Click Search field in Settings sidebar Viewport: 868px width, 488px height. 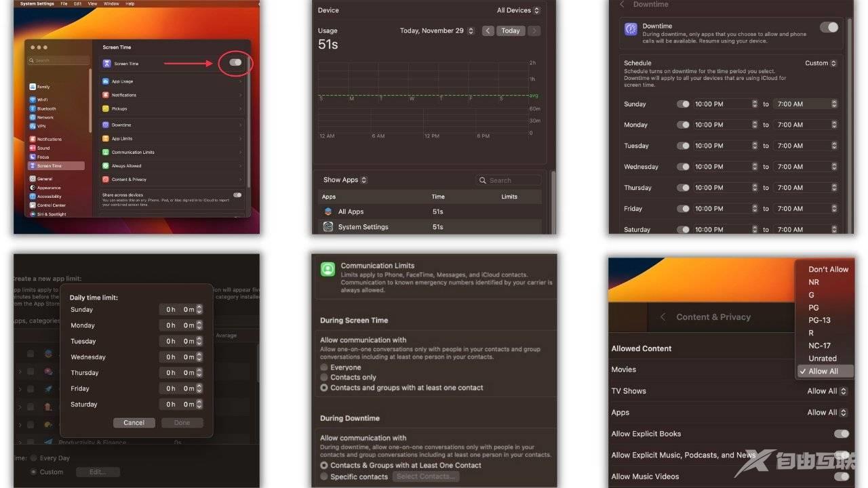coord(58,60)
